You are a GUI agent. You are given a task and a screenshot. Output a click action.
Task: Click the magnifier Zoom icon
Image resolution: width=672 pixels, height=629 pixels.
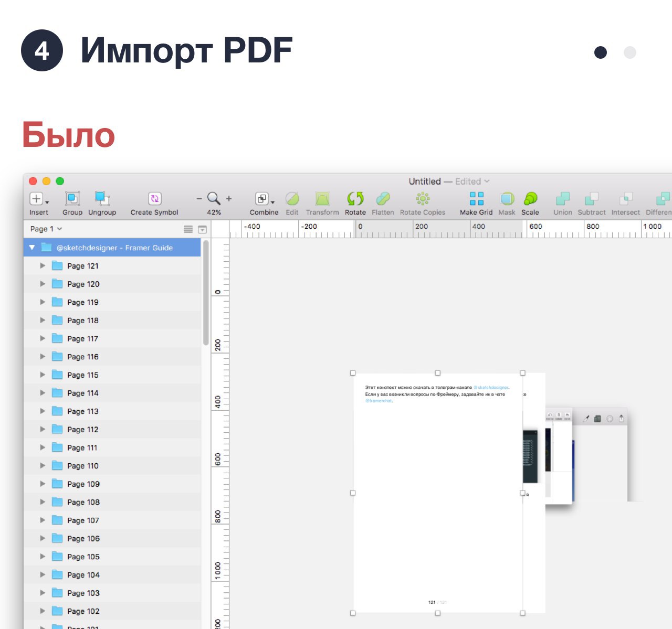214,198
